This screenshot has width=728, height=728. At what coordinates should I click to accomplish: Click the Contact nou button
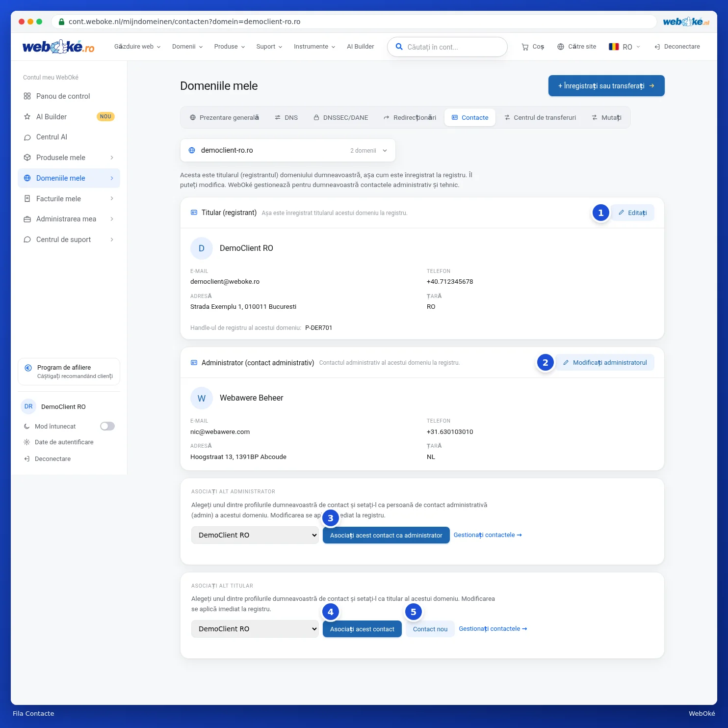430,629
